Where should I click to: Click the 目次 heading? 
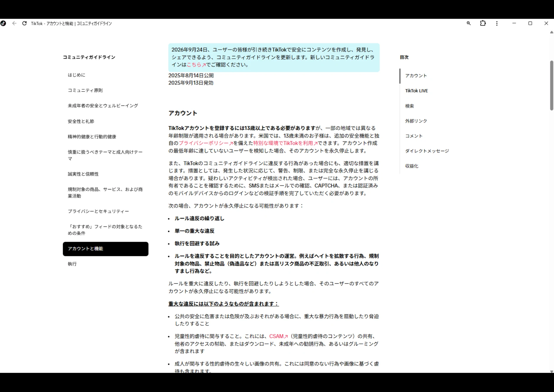[x=404, y=57]
